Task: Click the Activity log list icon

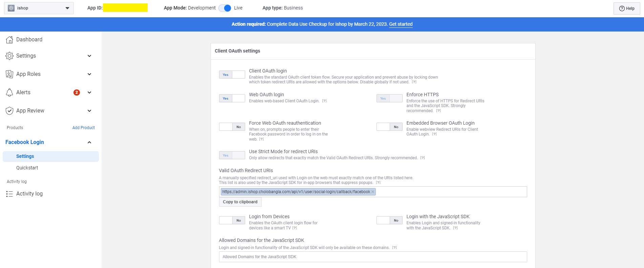Action: point(9,194)
